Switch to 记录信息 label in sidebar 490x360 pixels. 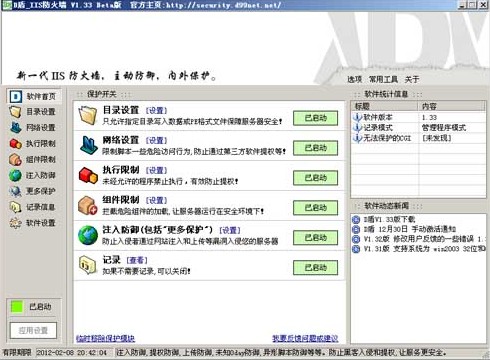click(x=41, y=207)
